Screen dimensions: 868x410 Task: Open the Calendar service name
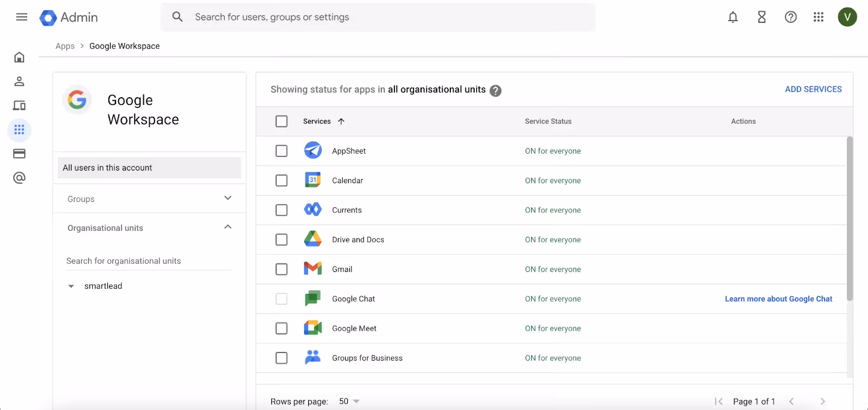(x=348, y=180)
